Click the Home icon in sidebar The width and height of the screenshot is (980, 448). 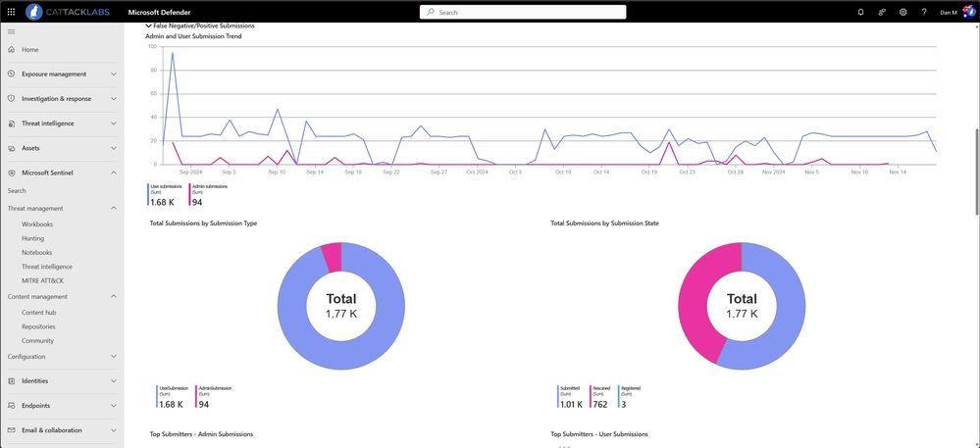[11, 49]
